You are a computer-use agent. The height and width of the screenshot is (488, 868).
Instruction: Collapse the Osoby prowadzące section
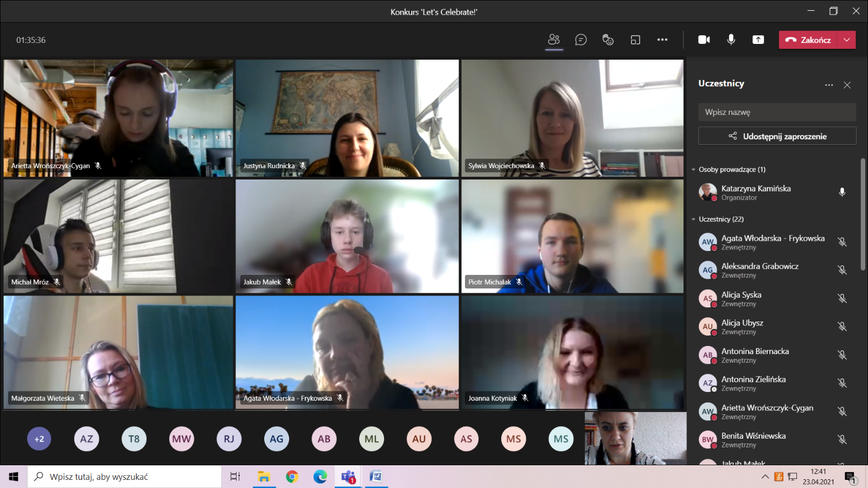693,170
